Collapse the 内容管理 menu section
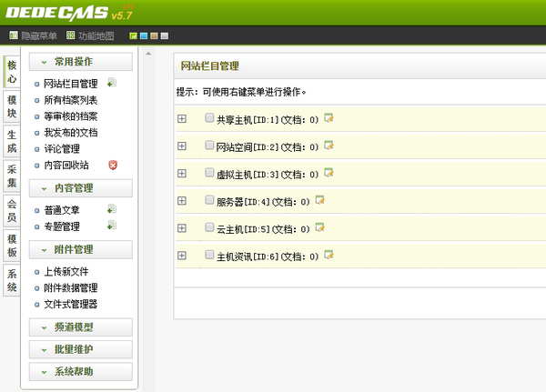546x392 pixels. pyautogui.click(x=81, y=188)
